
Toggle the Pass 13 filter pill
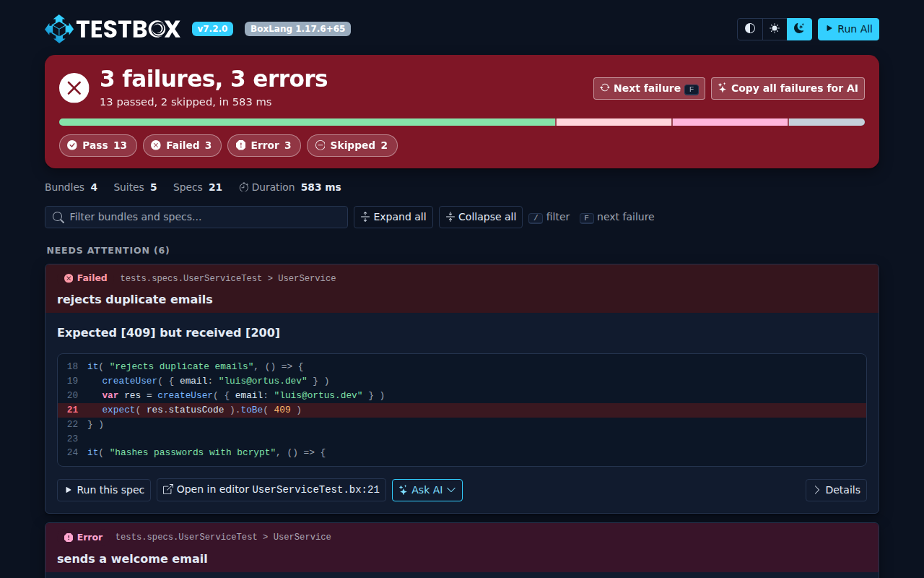(98, 145)
